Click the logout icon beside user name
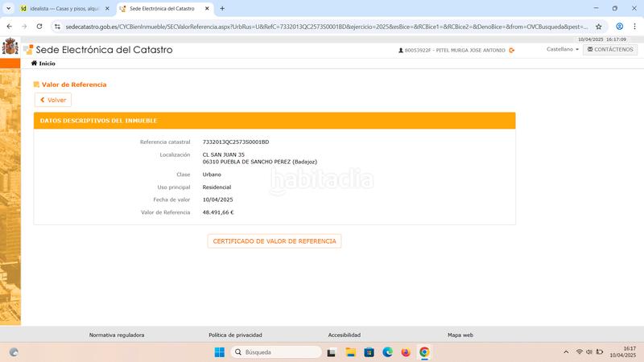 click(x=512, y=50)
